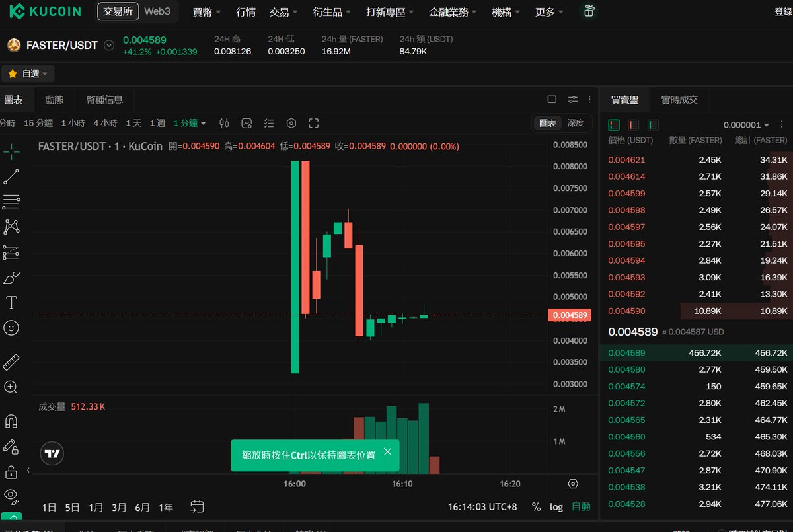The image size is (793, 532).
Task: Select the ruler measure tool
Action: point(11,362)
